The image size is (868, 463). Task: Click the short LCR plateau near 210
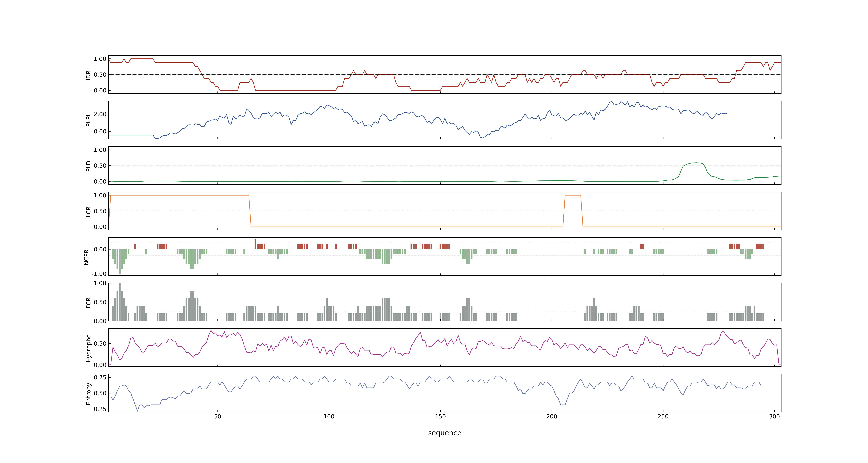pyautogui.click(x=573, y=195)
